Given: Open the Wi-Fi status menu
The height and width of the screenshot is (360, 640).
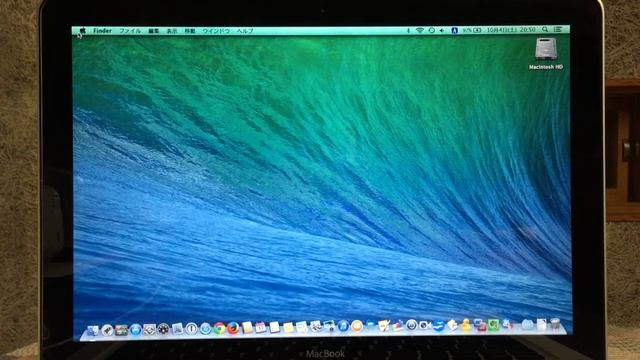Looking at the screenshot, I should pos(420,30).
